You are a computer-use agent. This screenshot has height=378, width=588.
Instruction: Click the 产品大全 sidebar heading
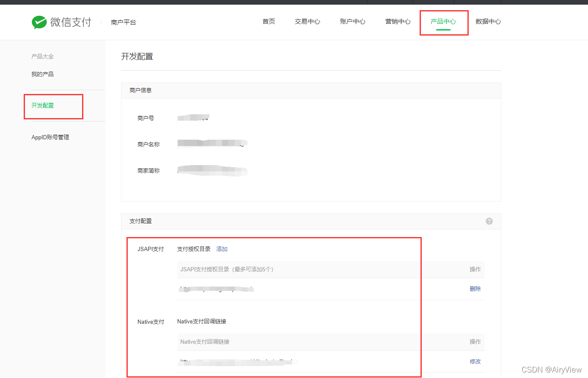[x=42, y=56]
